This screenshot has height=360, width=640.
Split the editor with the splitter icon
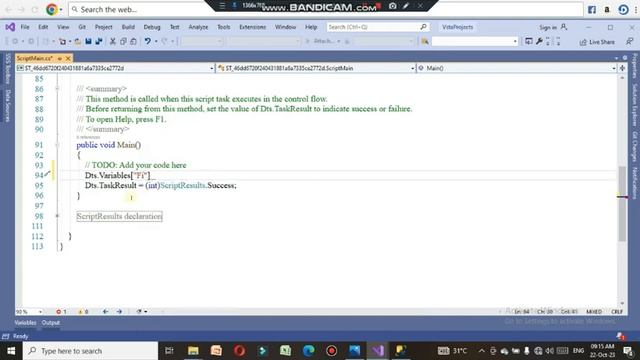click(622, 68)
